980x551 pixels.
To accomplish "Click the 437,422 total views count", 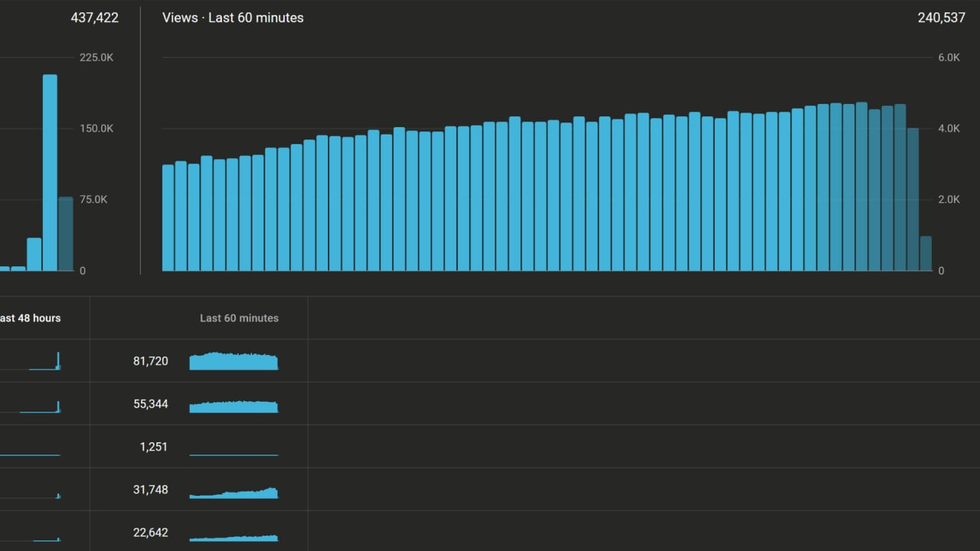I will (94, 18).
